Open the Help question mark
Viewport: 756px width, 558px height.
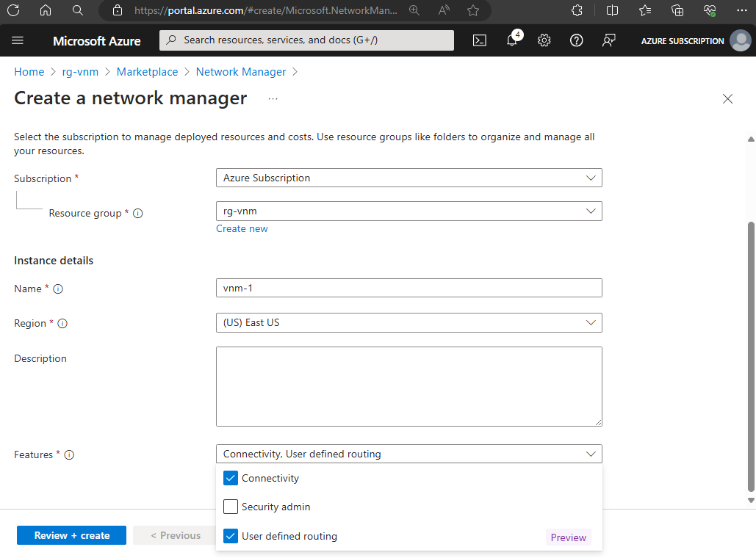pos(576,40)
